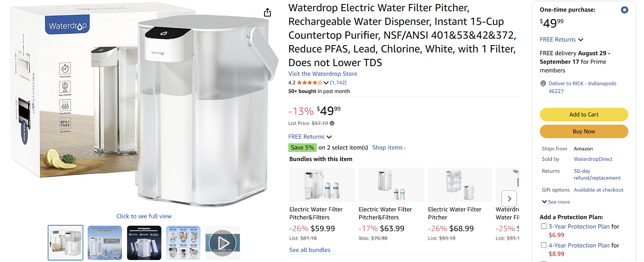The height and width of the screenshot is (262, 644).
Task: View the dark-background third thumbnail image
Action: 144,243
